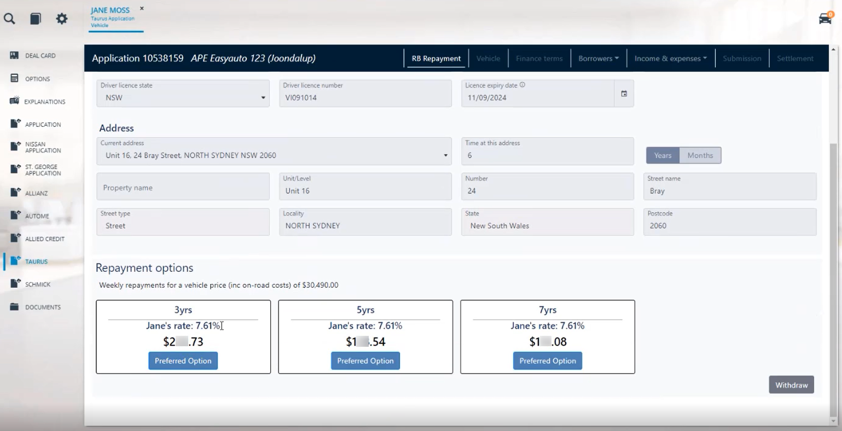Edit the Driver licence number field
The height and width of the screenshot is (431, 842).
[x=365, y=93]
